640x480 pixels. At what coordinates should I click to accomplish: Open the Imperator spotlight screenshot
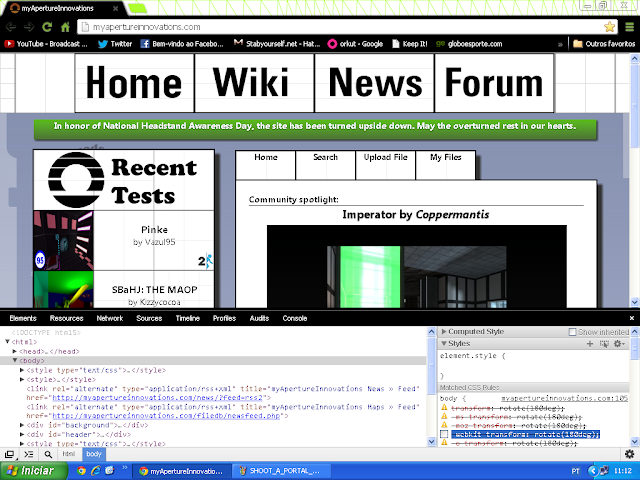pyautogui.click(x=417, y=267)
